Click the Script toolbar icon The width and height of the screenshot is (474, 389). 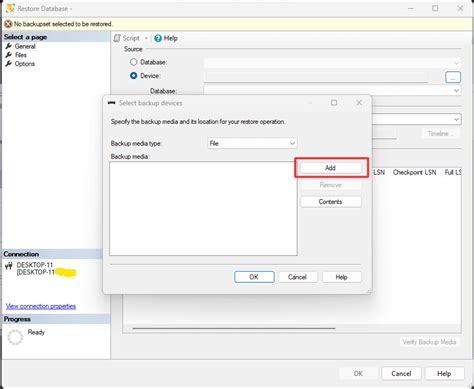117,38
